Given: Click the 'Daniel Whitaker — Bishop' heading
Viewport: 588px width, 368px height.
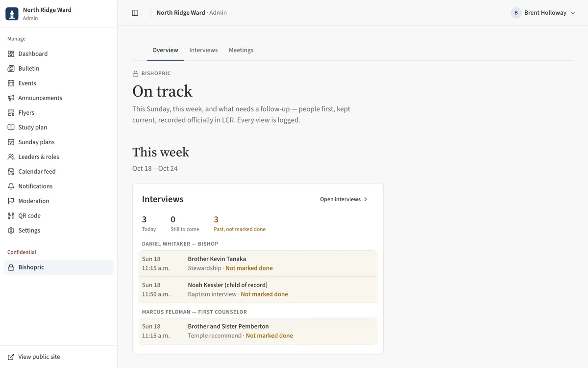Looking at the screenshot, I should 180,244.
